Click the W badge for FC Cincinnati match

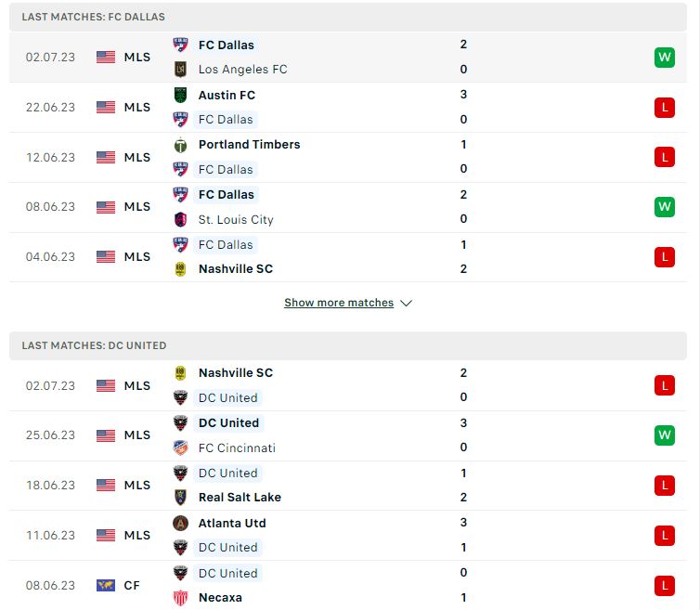click(x=665, y=435)
